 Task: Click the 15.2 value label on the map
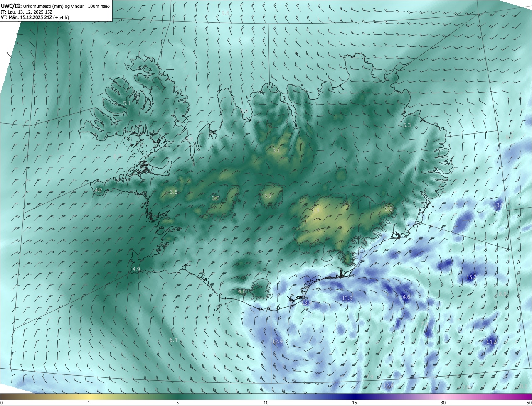(471, 277)
